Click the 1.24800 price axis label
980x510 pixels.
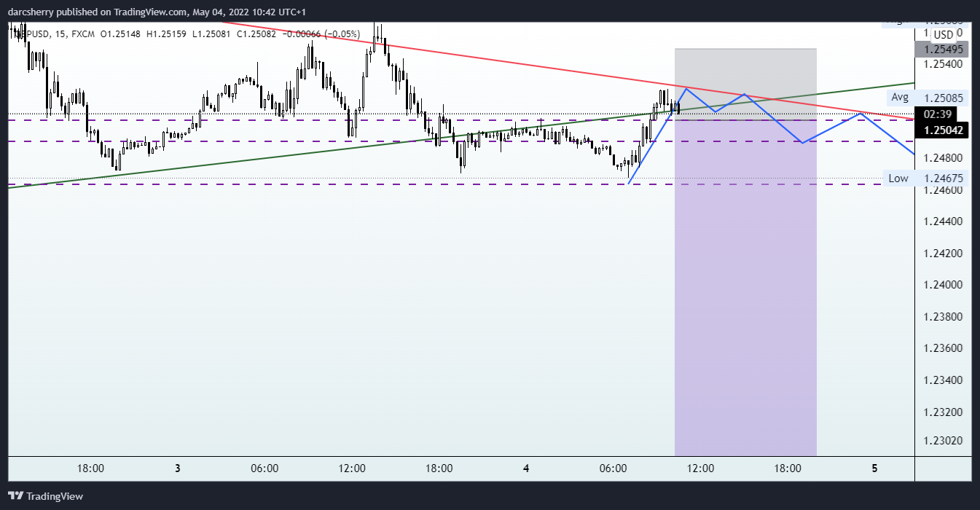click(942, 157)
